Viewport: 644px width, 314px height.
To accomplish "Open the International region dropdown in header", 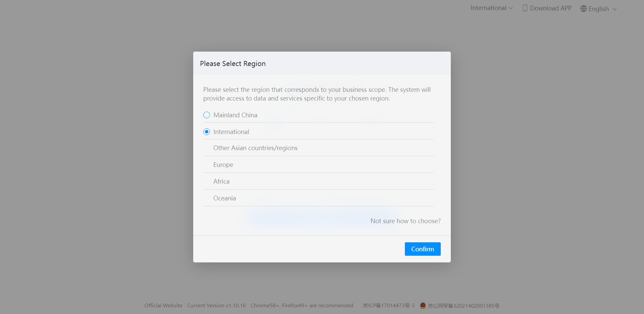I will tap(491, 8).
